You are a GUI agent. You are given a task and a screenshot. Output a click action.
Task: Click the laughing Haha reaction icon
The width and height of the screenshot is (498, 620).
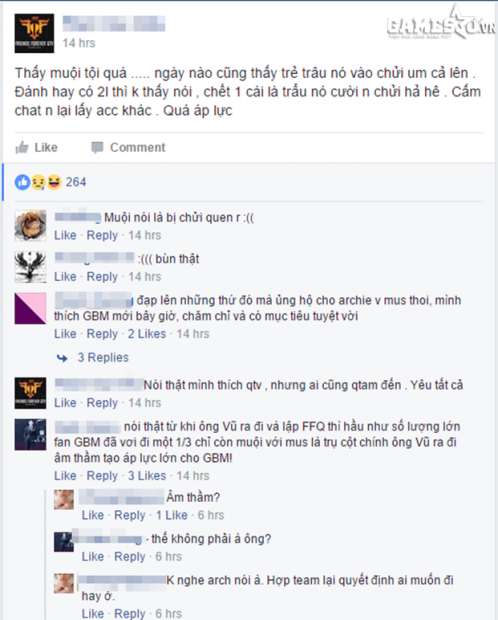(54, 182)
